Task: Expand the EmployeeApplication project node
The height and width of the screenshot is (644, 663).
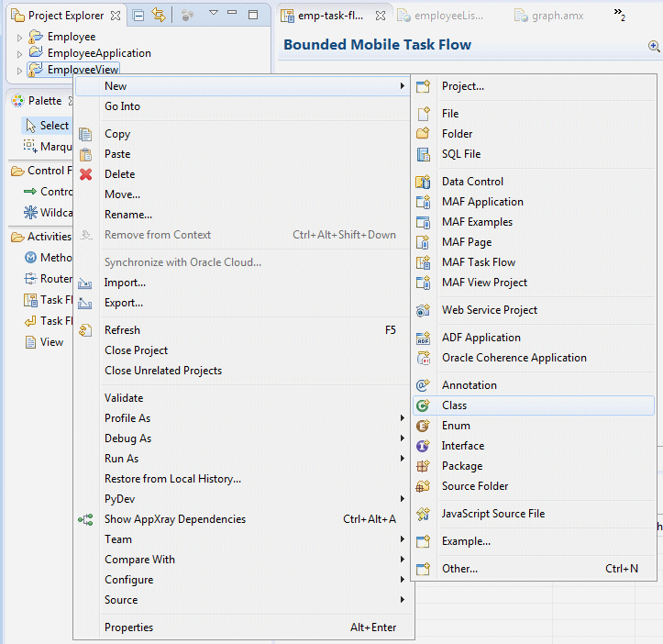Action: (x=19, y=54)
